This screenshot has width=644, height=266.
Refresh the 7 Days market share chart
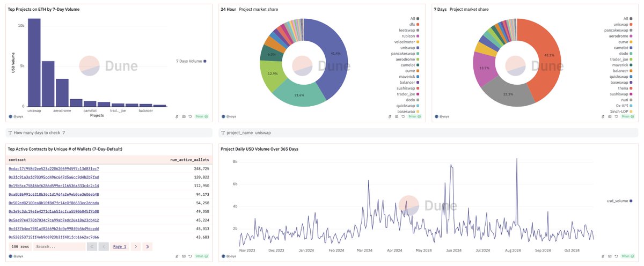617,116
